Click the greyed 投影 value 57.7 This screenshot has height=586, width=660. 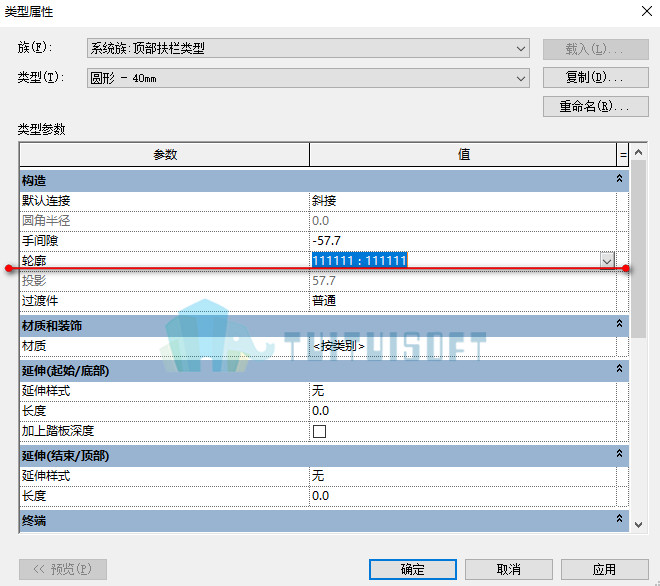coord(324,281)
